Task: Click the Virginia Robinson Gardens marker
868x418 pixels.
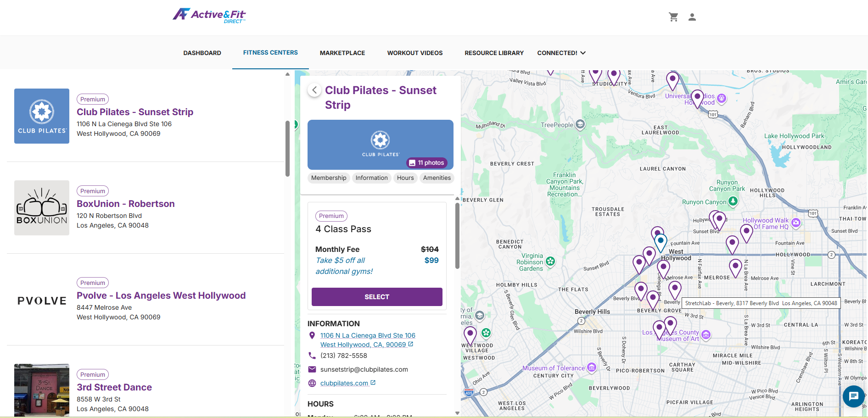Action: point(550,262)
